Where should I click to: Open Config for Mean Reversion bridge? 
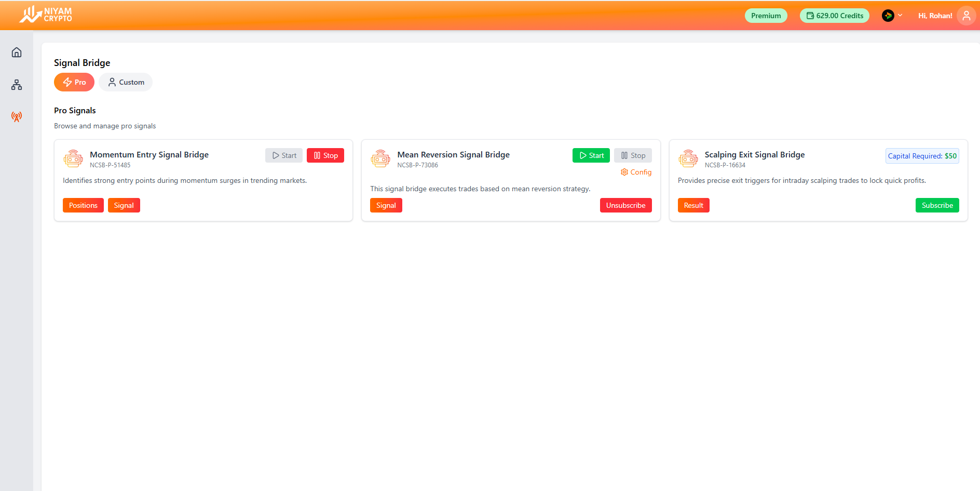tap(636, 172)
